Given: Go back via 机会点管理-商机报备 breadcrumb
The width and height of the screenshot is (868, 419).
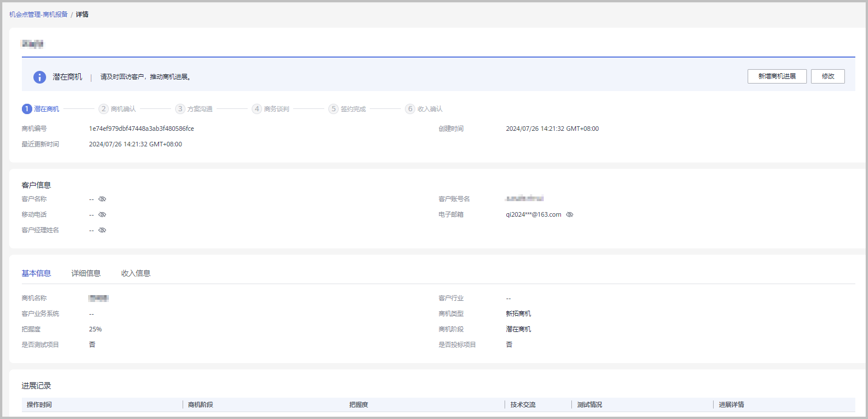Looking at the screenshot, I should tap(38, 14).
